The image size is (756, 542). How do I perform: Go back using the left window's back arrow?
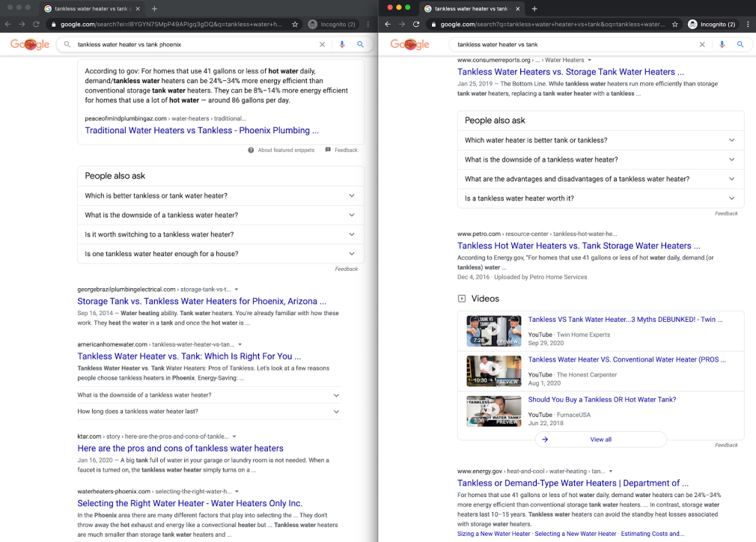tap(7, 23)
